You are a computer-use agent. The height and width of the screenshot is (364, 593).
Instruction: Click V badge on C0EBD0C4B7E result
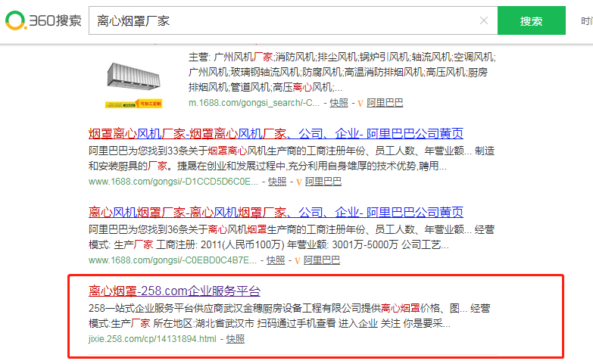tap(297, 261)
